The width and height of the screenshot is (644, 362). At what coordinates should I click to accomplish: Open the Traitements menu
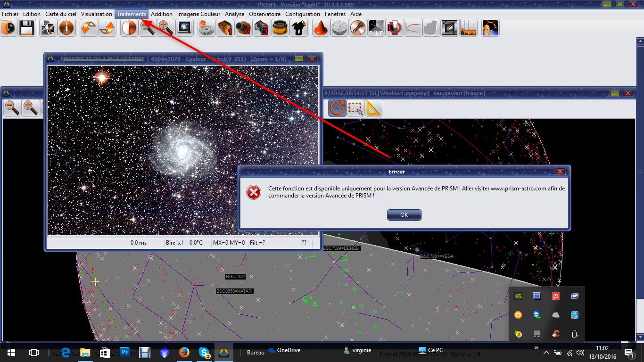132,14
